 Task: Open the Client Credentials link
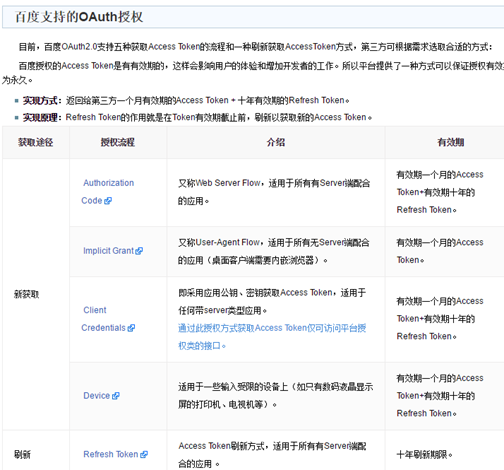tap(104, 319)
